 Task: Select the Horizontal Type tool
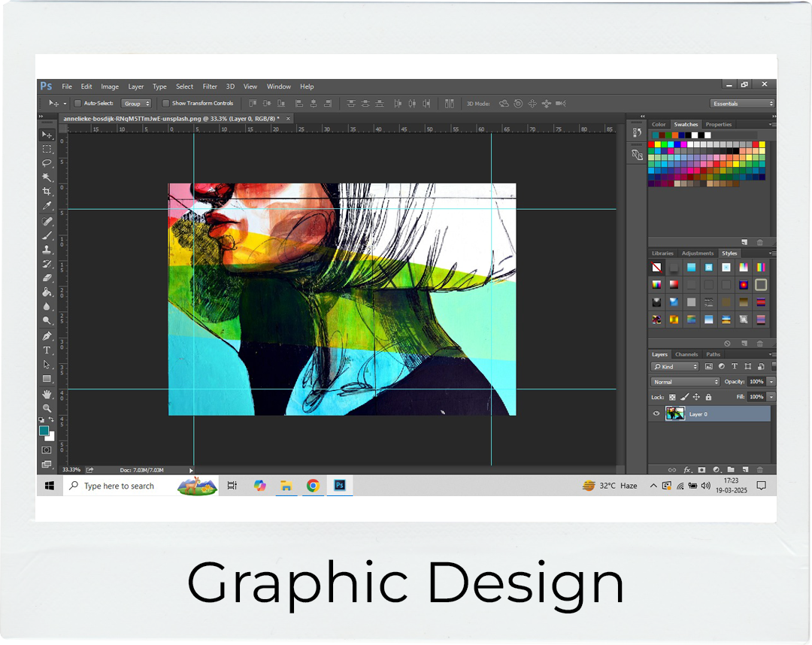pyautogui.click(x=47, y=350)
